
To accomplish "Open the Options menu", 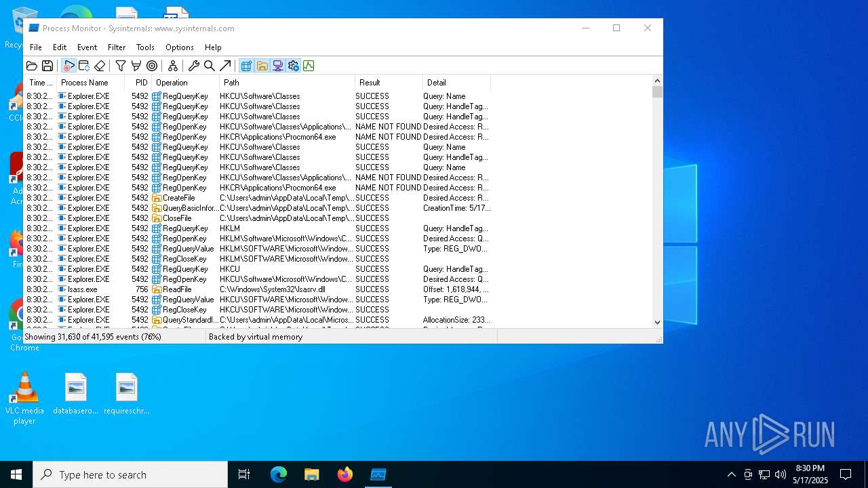I will pyautogui.click(x=180, y=47).
